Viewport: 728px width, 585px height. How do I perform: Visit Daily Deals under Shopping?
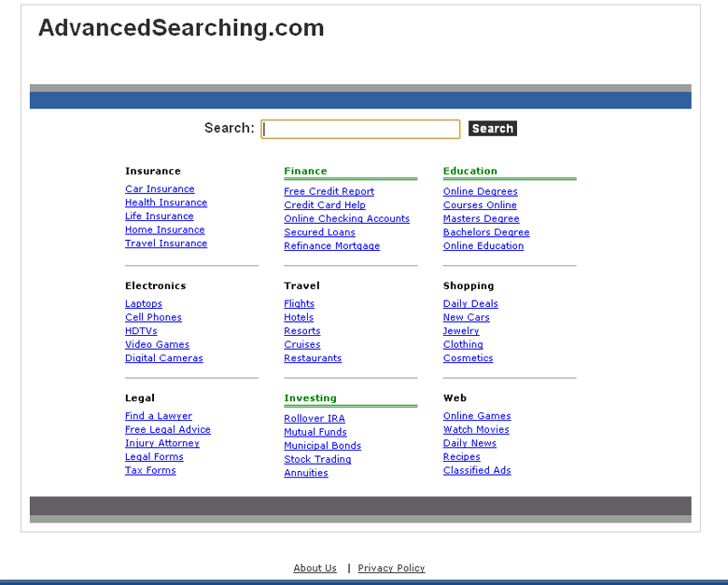tap(470, 304)
